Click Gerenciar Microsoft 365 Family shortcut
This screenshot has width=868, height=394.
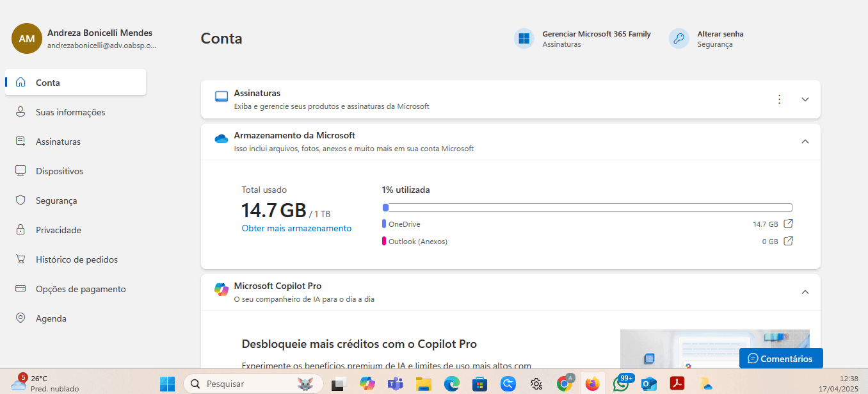(x=582, y=38)
